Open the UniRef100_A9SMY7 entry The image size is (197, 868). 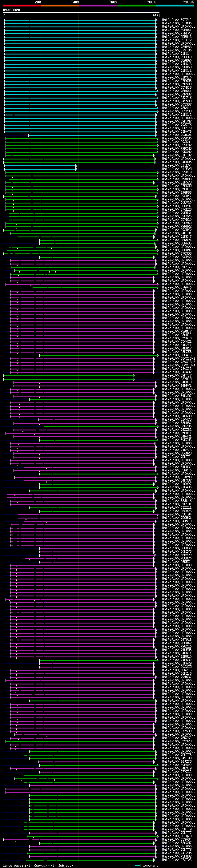[177, 196]
